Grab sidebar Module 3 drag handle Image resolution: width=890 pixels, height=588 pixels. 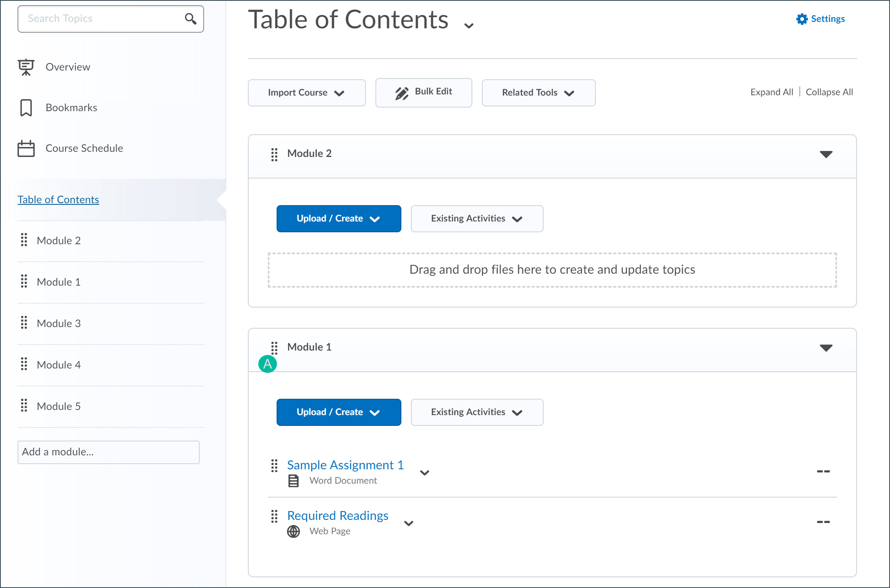24,323
